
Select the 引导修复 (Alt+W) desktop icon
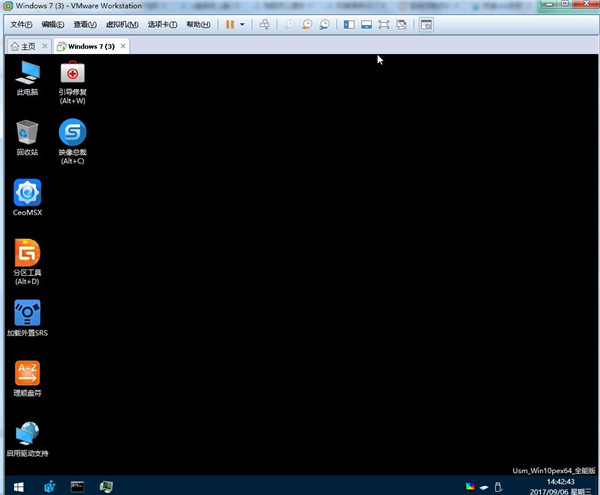click(x=72, y=82)
